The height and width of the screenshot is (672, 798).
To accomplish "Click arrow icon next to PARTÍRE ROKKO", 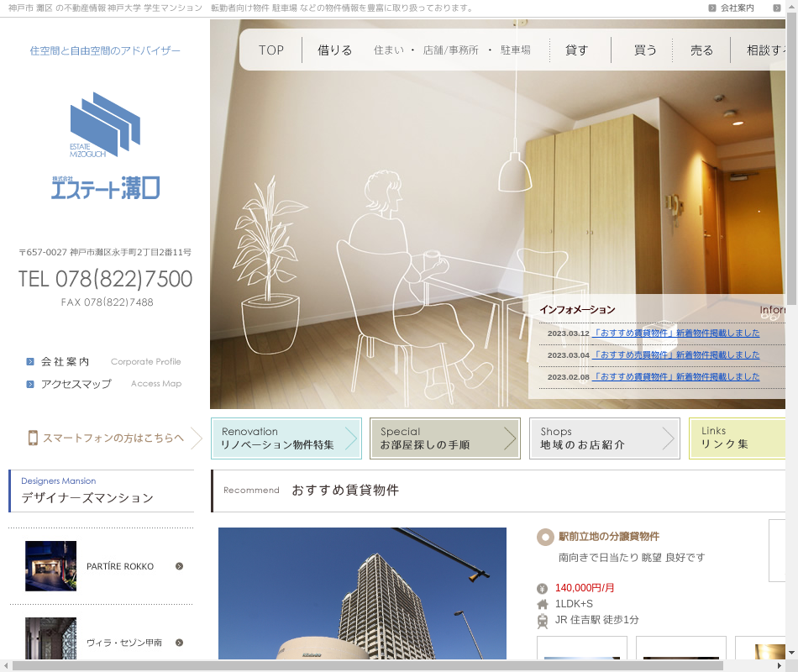I will tap(179, 566).
